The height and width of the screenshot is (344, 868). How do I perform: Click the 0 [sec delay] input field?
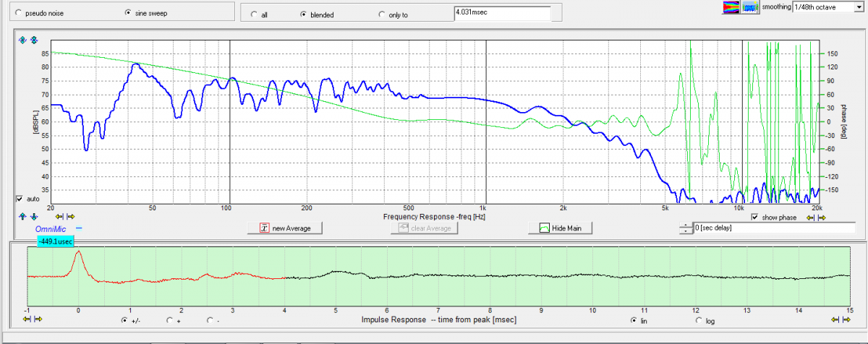[x=773, y=228]
